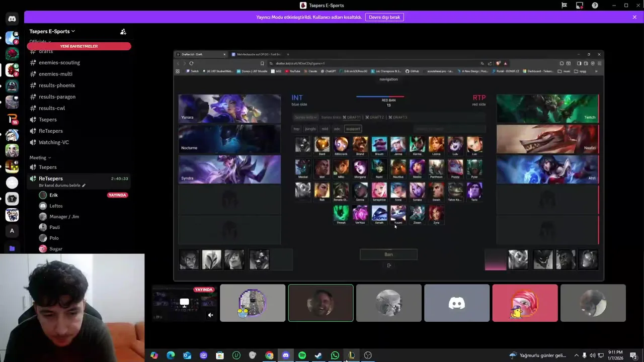Open the weather widget Yağmurlu günler

(537, 355)
